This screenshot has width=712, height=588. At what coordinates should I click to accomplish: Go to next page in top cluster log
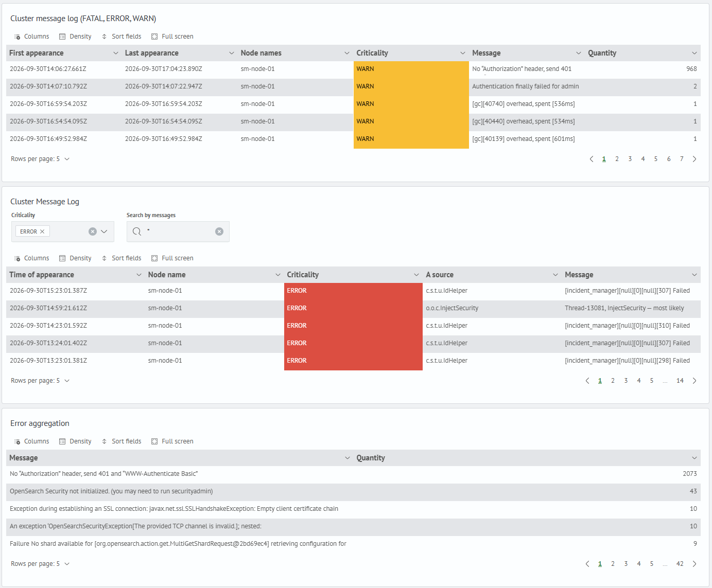click(694, 159)
